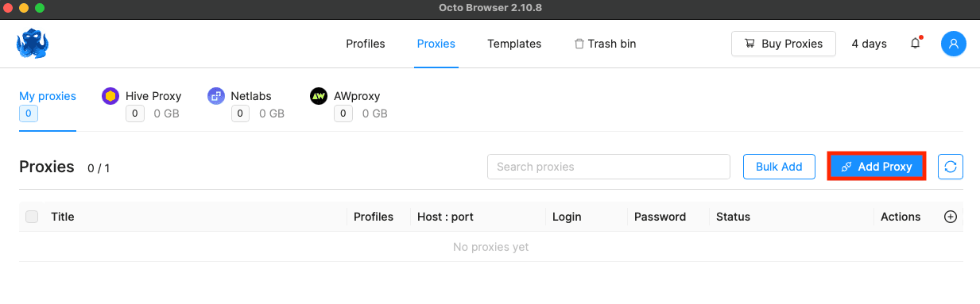This screenshot has width=980, height=304.
Task: Open the user account avatar
Action: (x=954, y=44)
